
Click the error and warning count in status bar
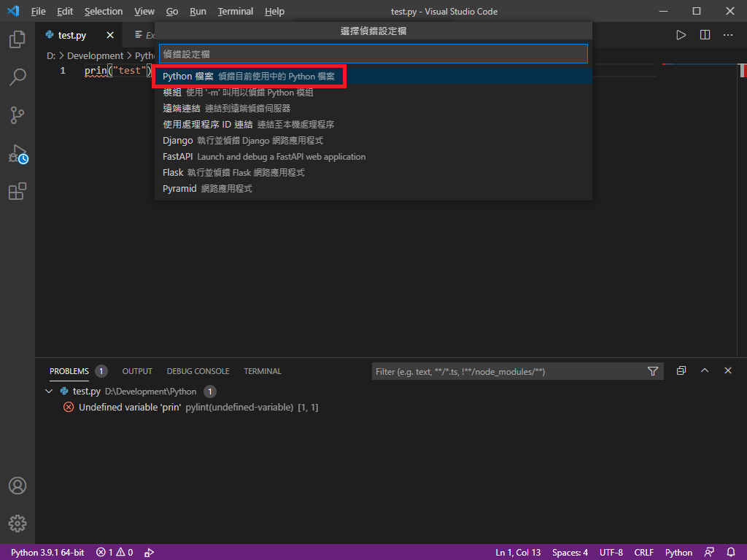(x=115, y=553)
